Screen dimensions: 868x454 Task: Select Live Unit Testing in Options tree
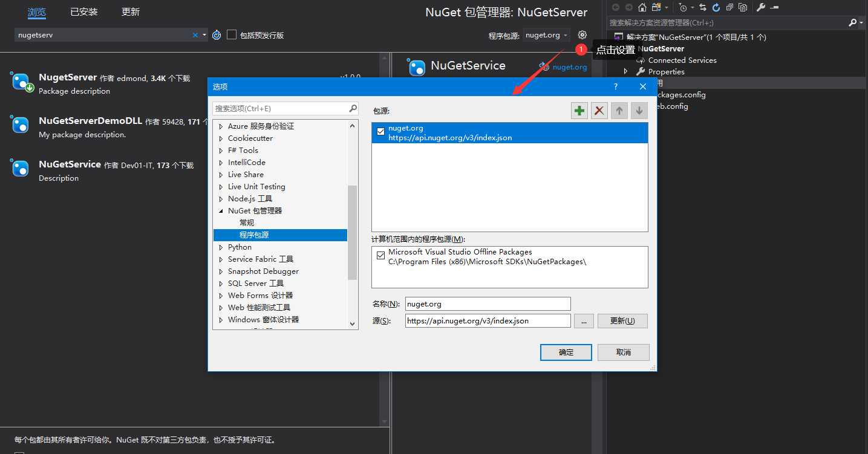pos(256,187)
